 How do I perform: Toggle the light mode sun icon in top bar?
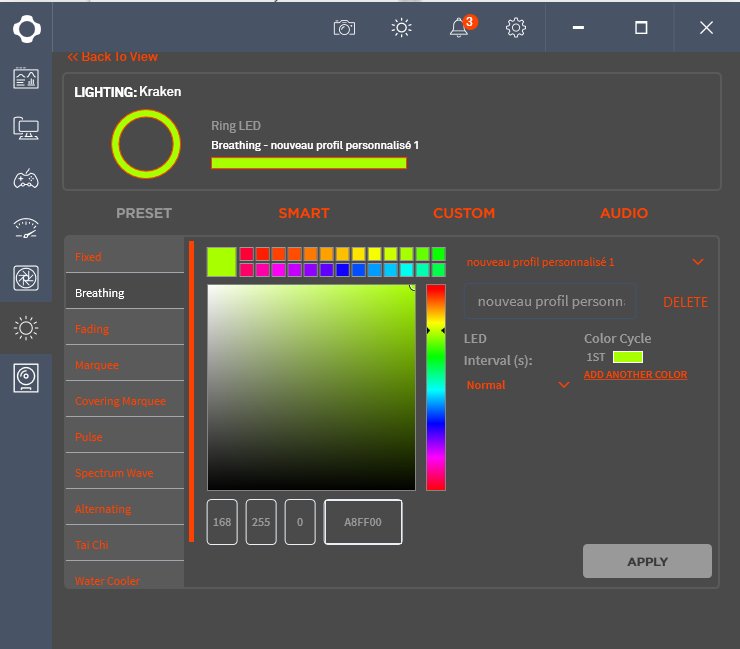[x=401, y=28]
